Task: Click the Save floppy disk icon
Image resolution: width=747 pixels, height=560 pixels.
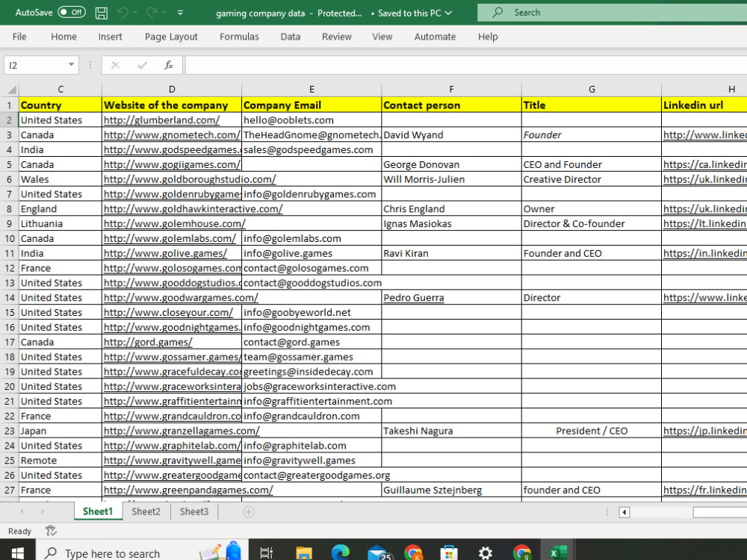Action: 102,13
